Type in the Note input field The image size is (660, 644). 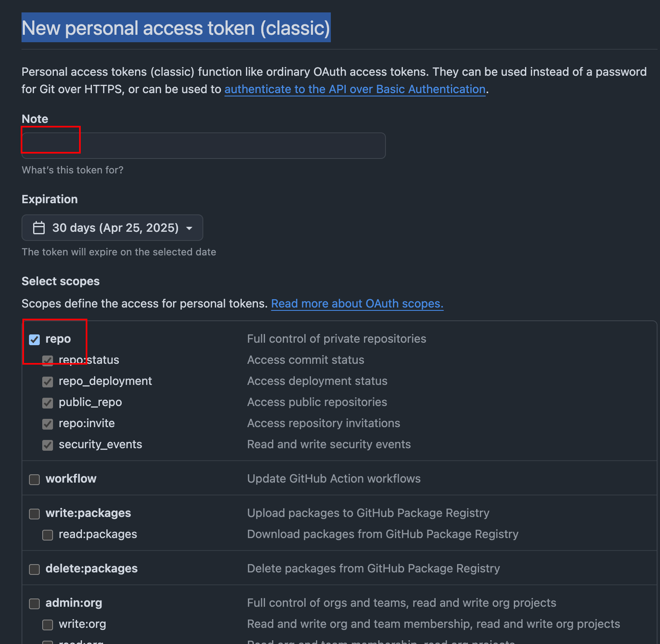tap(203, 146)
